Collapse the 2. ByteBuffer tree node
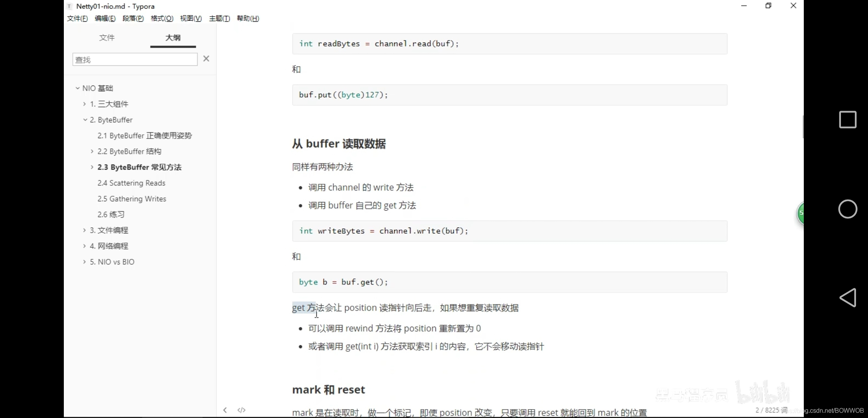This screenshot has width=868, height=418. click(85, 120)
